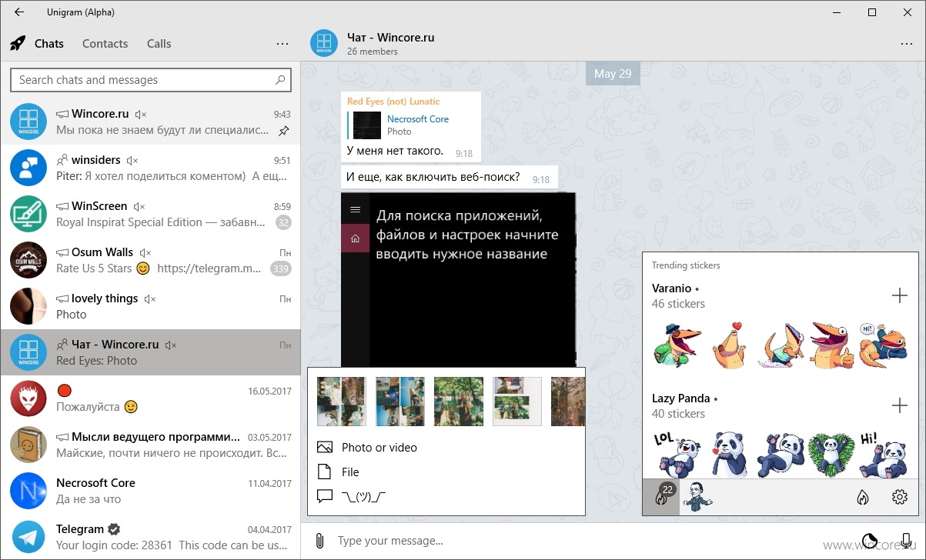Click the pin icon on Wincore.ru row
The width and height of the screenshot is (926, 560).
(283, 131)
